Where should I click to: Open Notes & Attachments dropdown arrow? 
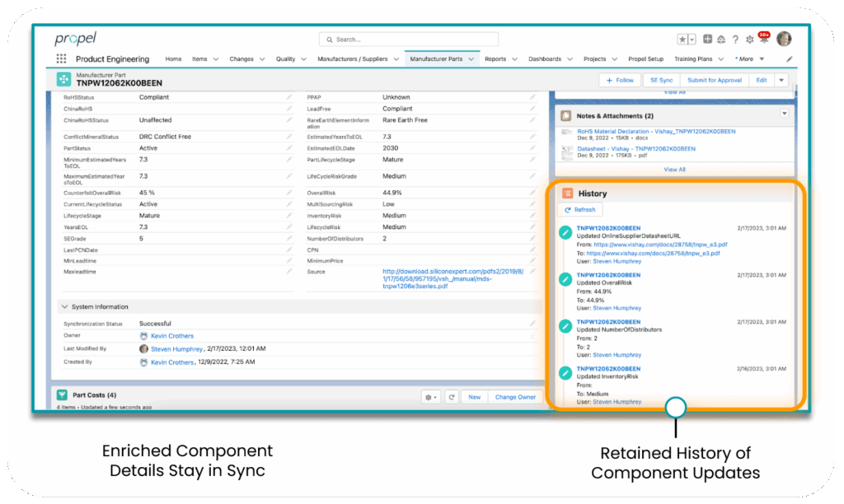coord(785,114)
